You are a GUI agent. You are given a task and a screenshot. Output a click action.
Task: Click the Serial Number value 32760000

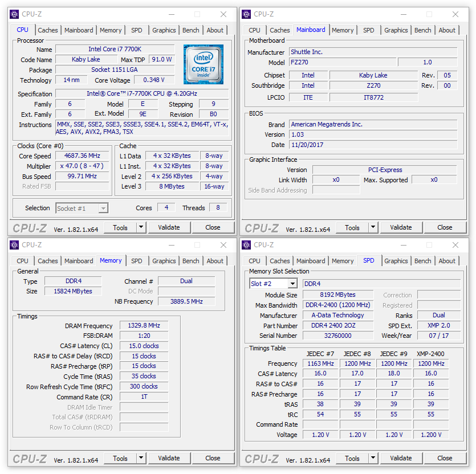coord(338,336)
